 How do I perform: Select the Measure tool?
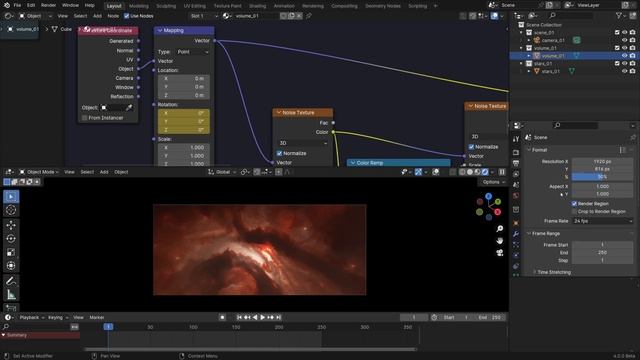coord(11,294)
